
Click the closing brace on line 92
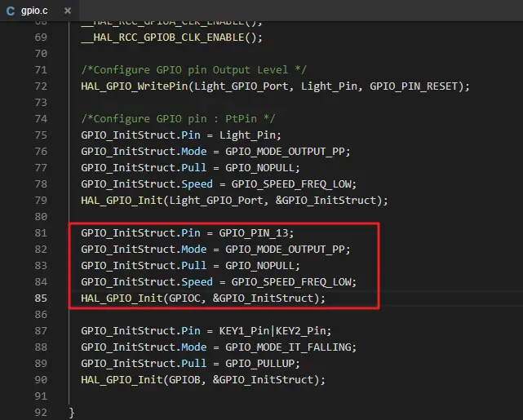click(71, 413)
